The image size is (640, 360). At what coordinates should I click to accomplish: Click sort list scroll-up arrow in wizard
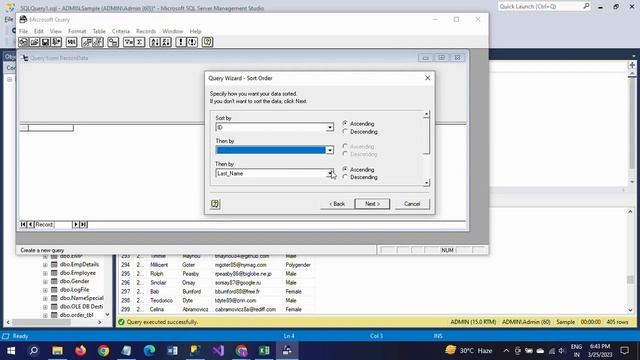[427, 114]
